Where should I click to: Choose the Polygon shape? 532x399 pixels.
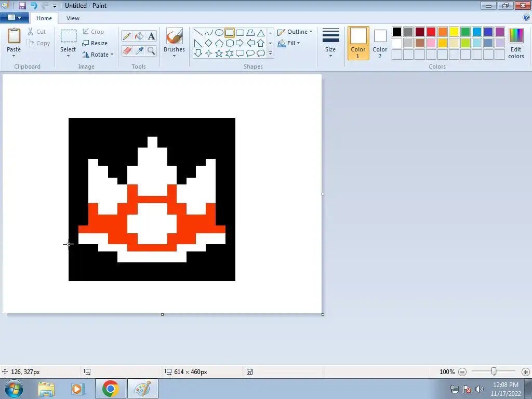[250, 33]
